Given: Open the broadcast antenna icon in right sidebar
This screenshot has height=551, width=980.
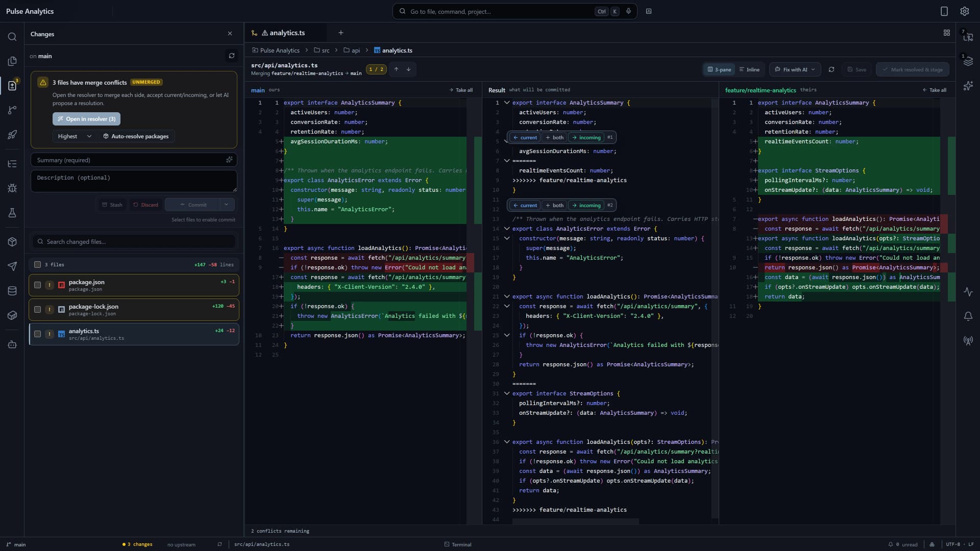Looking at the screenshot, I should click(x=968, y=340).
